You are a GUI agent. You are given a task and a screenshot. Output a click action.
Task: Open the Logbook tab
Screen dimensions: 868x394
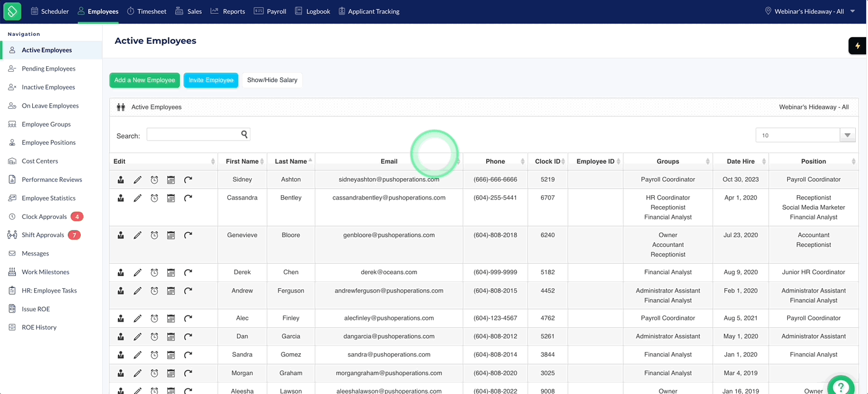click(312, 11)
